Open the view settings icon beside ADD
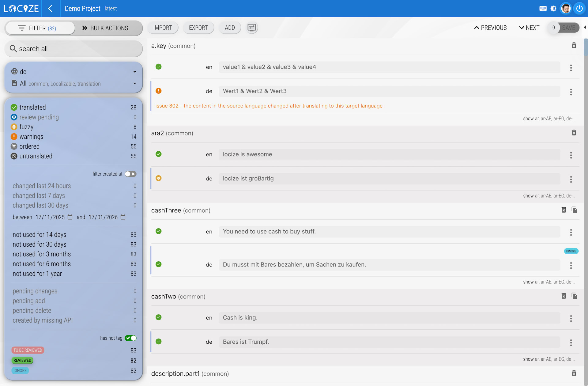 click(252, 28)
